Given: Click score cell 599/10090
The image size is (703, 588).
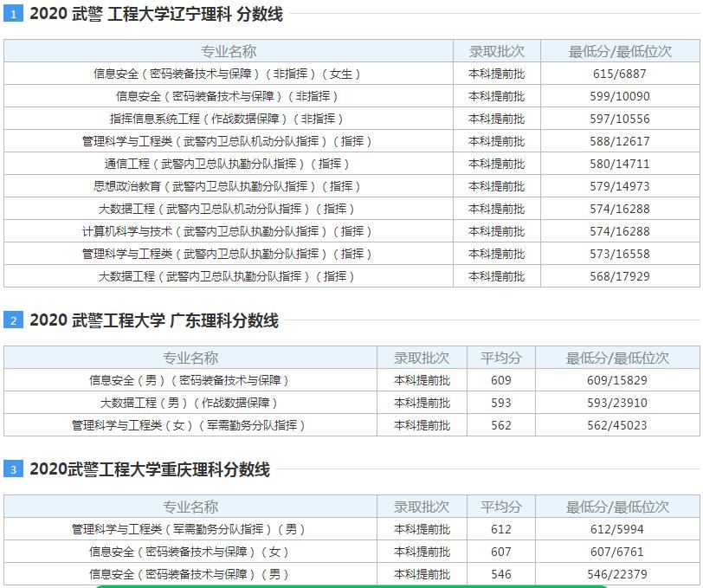Looking at the screenshot, I should [x=620, y=96].
